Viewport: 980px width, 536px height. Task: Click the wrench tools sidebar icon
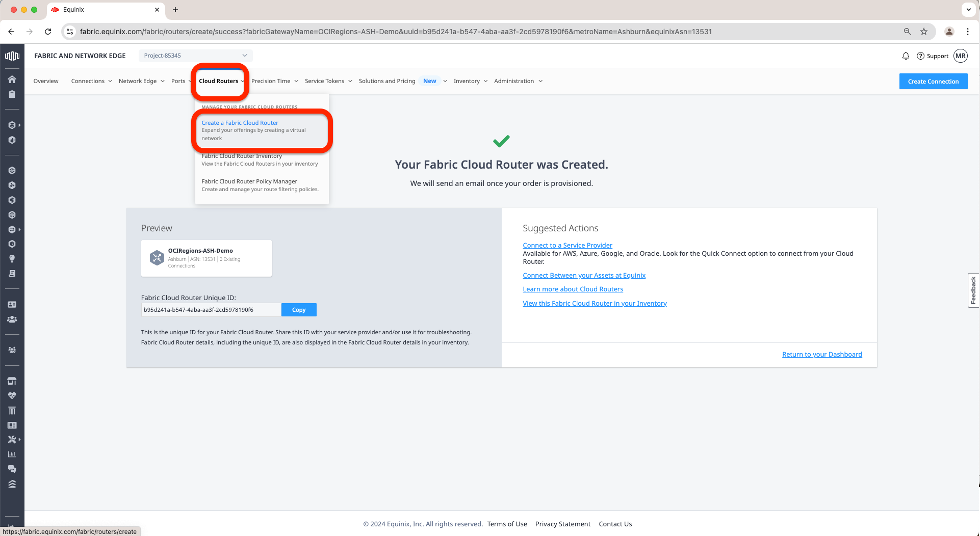pyautogui.click(x=12, y=439)
